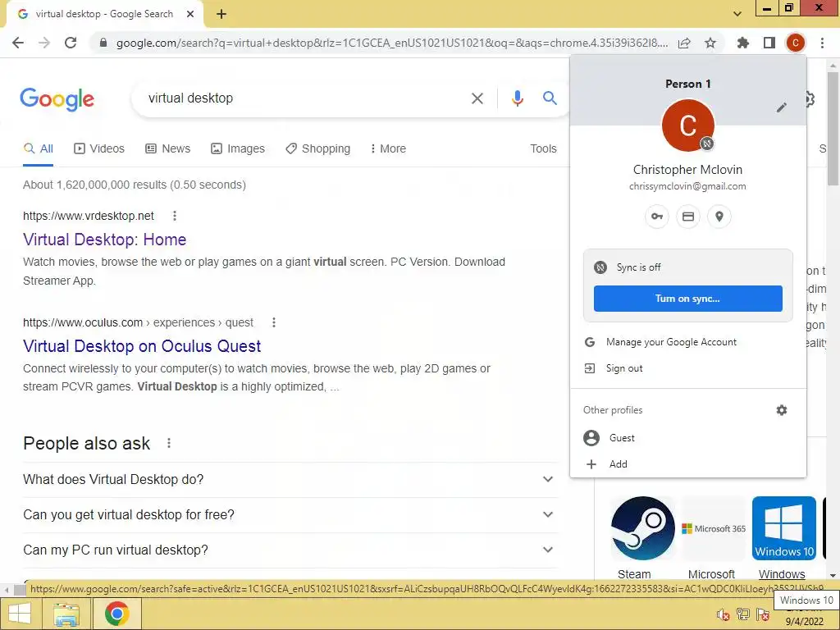840x630 pixels.
Task: Go back to the previous page
Action: tap(18, 43)
